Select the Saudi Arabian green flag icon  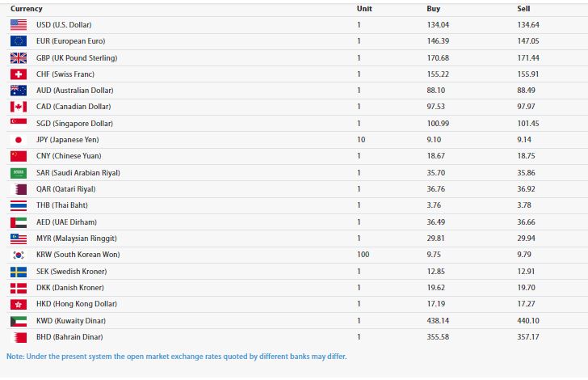click(19, 173)
